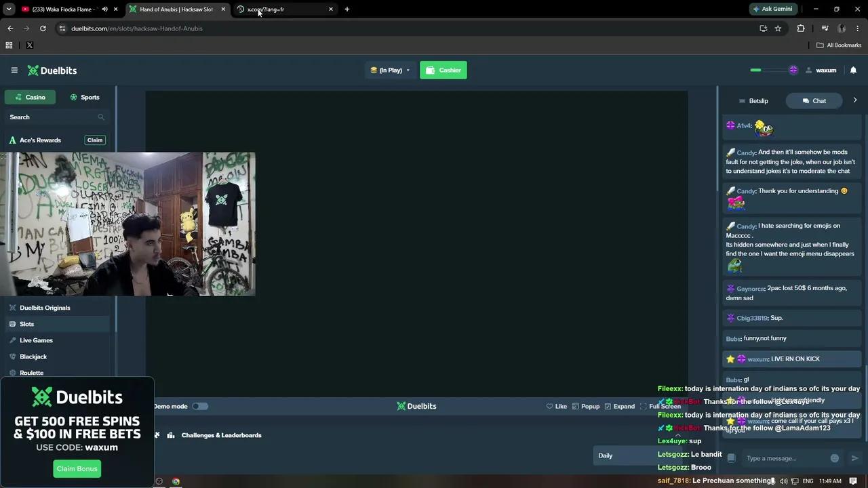
Task: Open Challenges & Leaderboards link
Action: (x=221, y=435)
